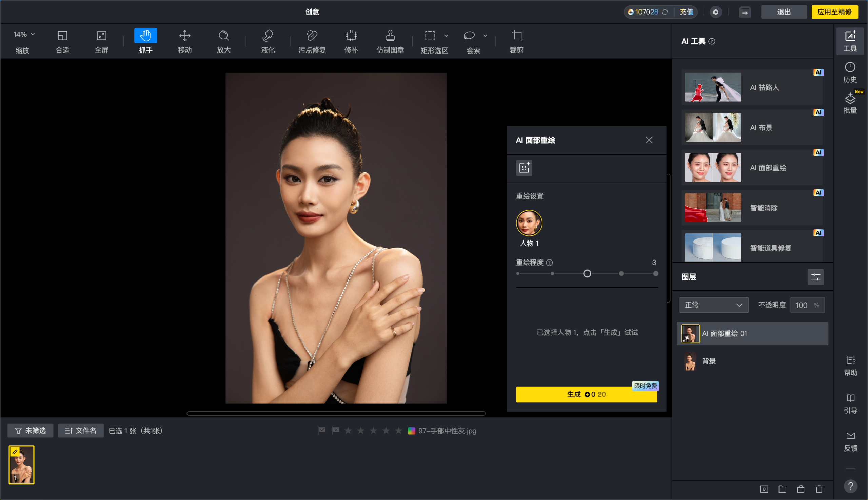Screen dimensions: 868x500
Task: Select the 污点修复 spot-healing tool
Action: 311,41
